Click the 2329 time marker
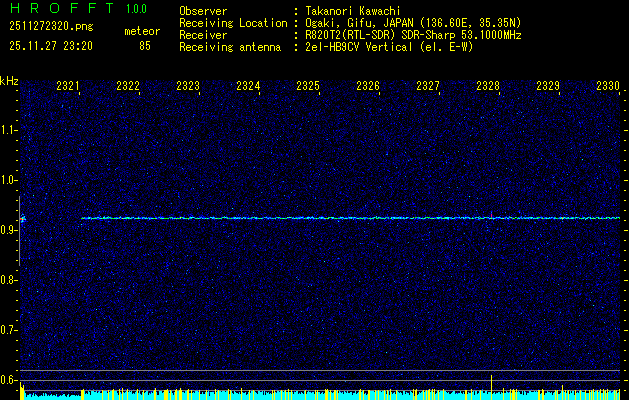The height and width of the screenshot is (400, 629). tap(548, 85)
